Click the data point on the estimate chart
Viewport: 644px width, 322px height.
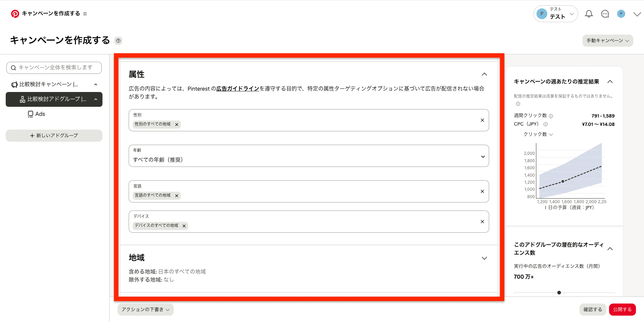(563, 181)
